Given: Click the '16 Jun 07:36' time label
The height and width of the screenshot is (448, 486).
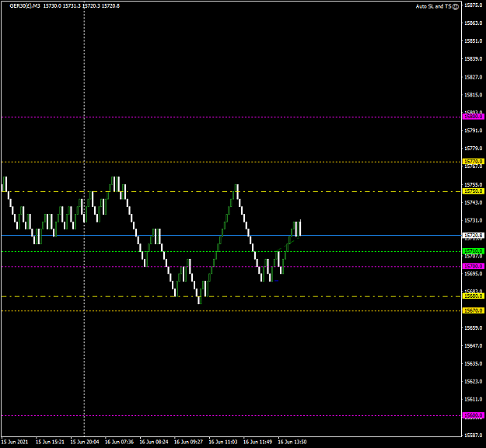Looking at the screenshot, I should tap(119, 442).
